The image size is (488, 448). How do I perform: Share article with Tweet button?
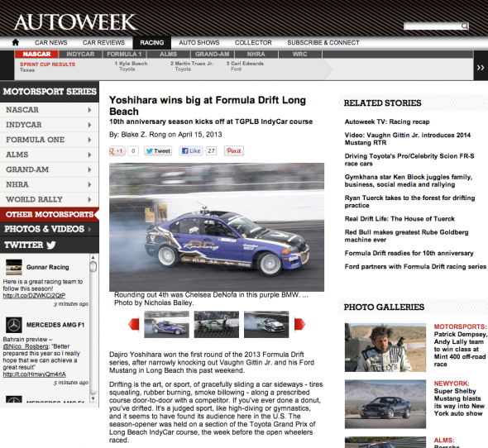pyautogui.click(x=158, y=151)
